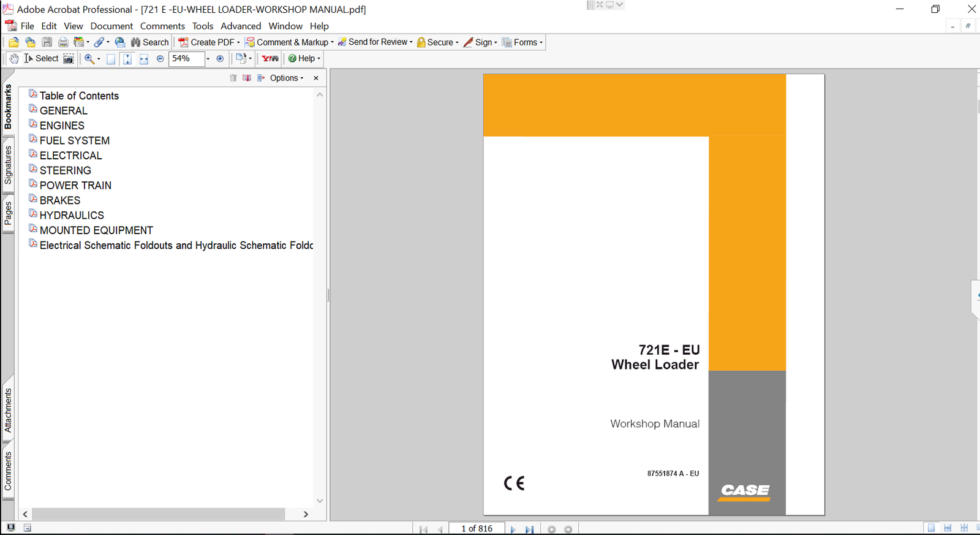Open the bookmarks Options dropdown
This screenshot has width=980, height=535.
click(286, 78)
